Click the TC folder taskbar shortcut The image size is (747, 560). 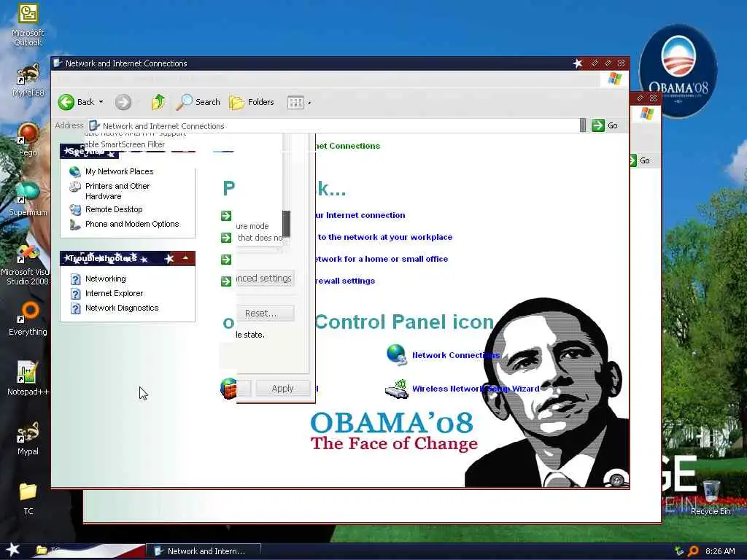pos(47,551)
